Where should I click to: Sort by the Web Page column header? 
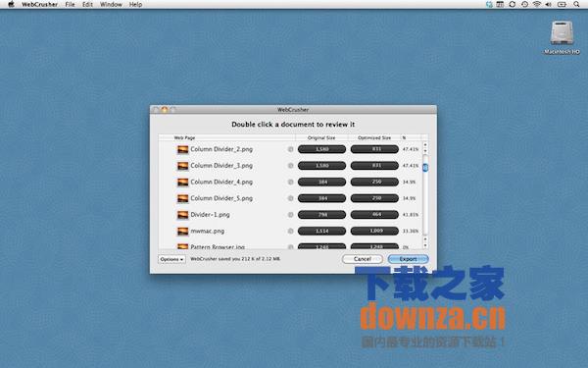[x=227, y=137]
